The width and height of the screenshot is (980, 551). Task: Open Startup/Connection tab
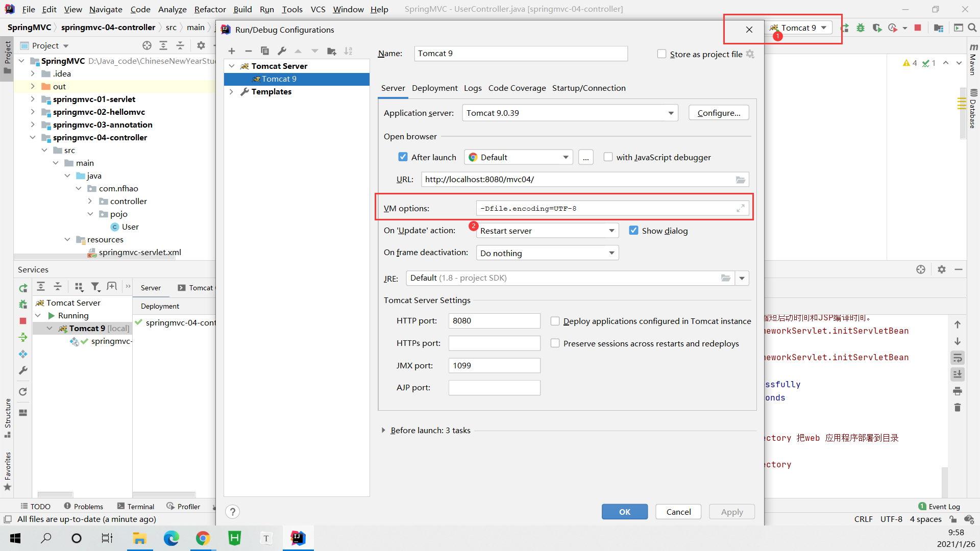point(589,88)
